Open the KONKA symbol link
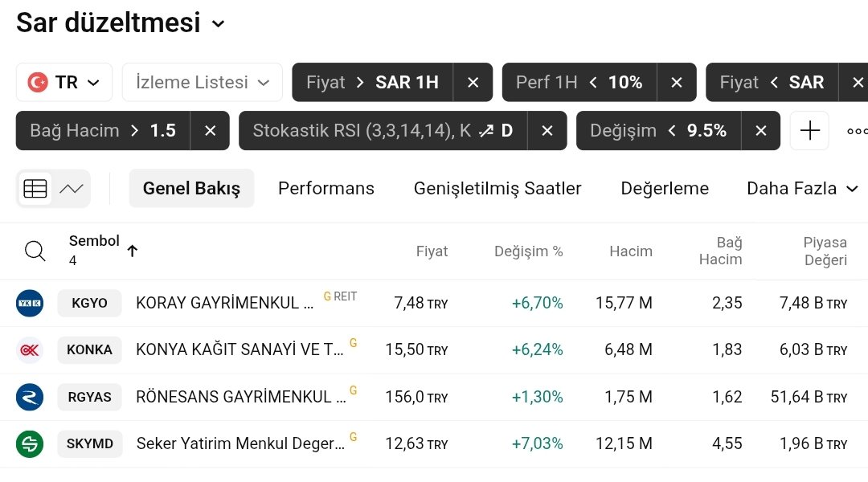 (89, 349)
